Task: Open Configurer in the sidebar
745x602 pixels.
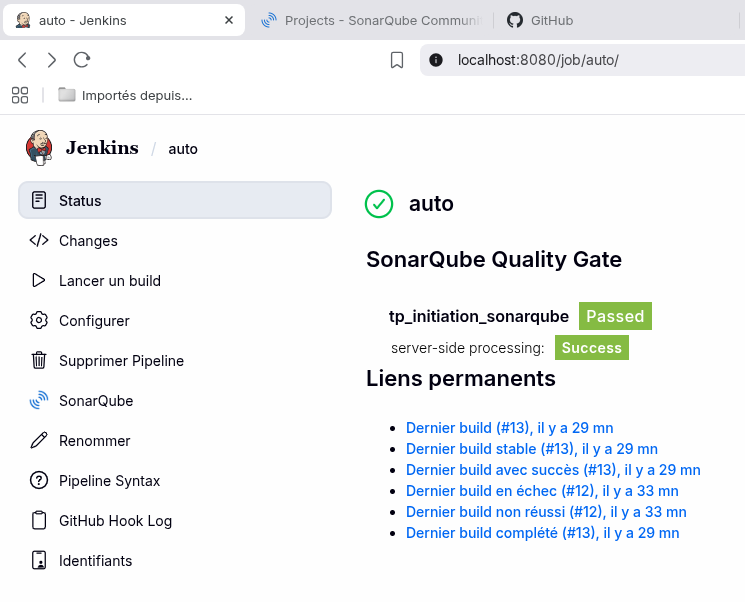Action: pos(175,320)
